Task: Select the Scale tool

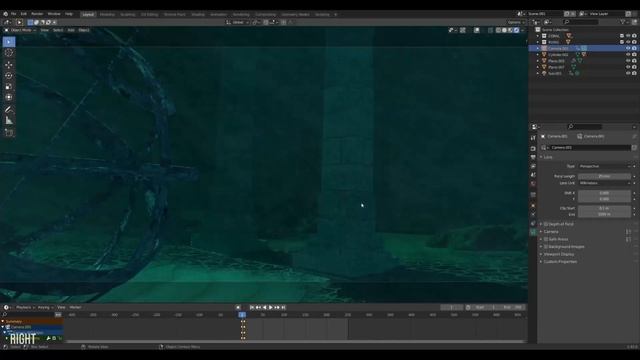Action: point(9,87)
